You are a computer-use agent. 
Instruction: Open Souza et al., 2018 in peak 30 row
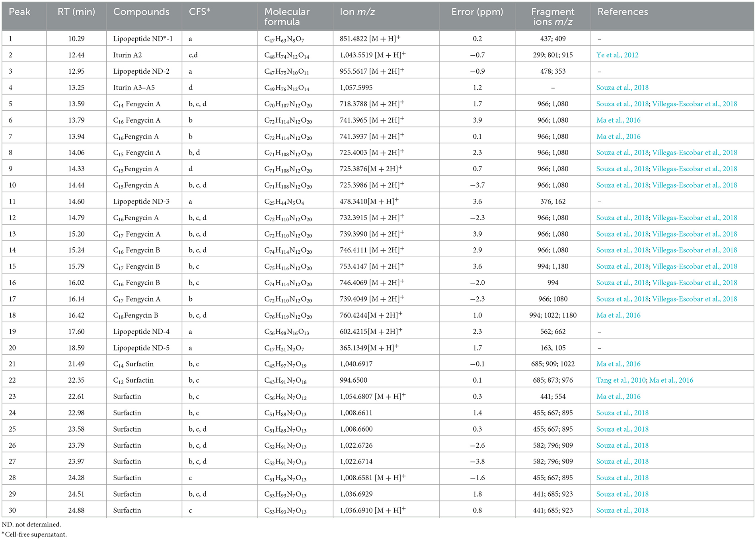(x=622, y=511)
